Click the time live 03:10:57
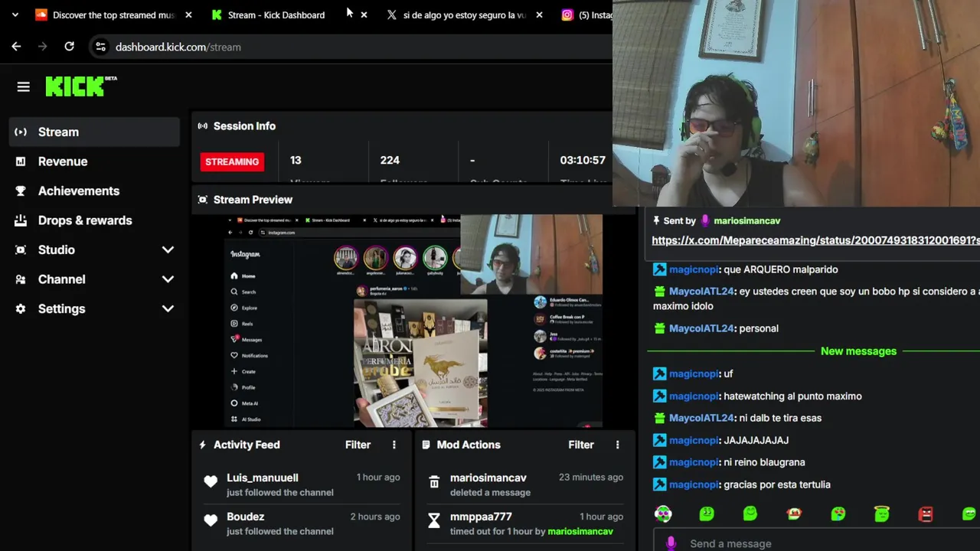The image size is (980, 551). 583,160
